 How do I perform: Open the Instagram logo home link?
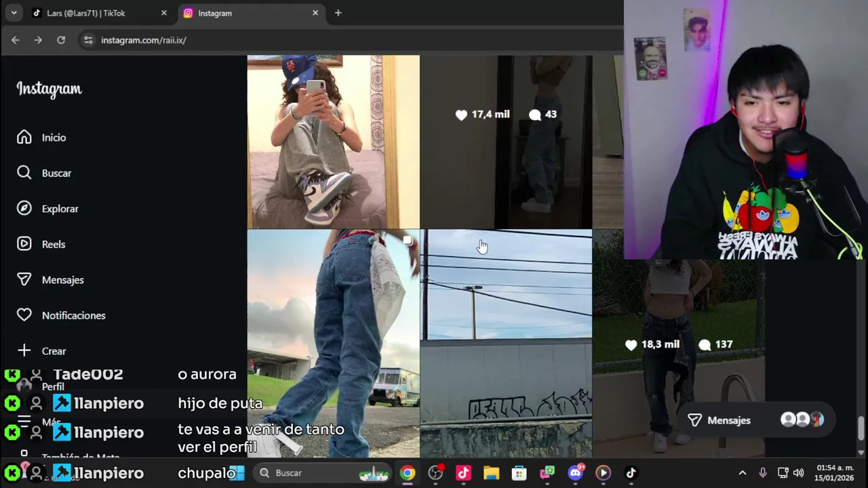pyautogui.click(x=49, y=89)
